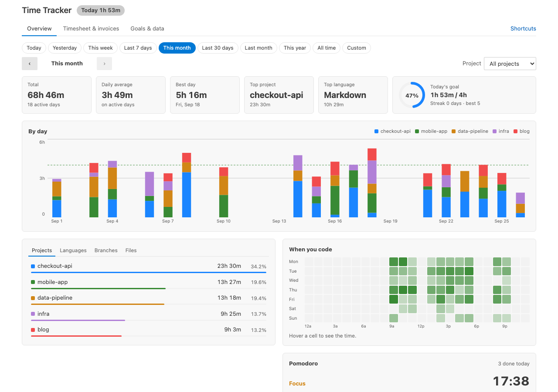The height and width of the screenshot is (392, 558).
Task: Select the data-pipeline project row
Action: pyautogui.click(x=149, y=299)
